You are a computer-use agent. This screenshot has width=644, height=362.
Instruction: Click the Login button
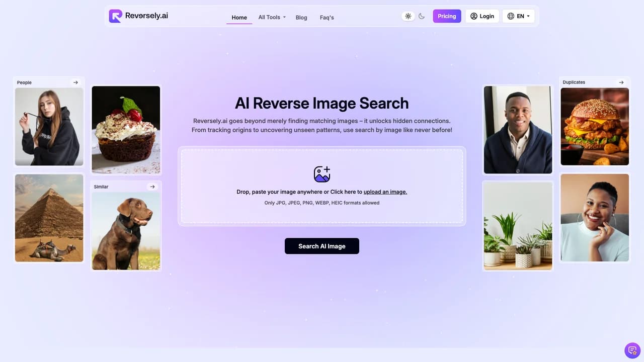click(482, 16)
